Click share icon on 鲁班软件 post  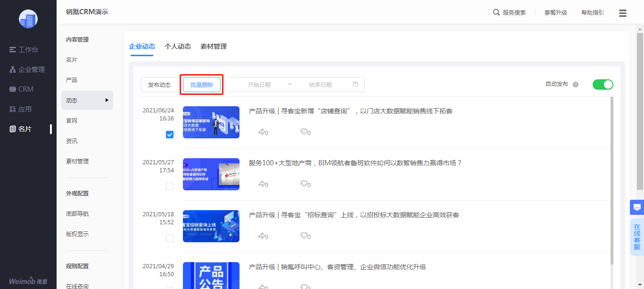[262, 184]
